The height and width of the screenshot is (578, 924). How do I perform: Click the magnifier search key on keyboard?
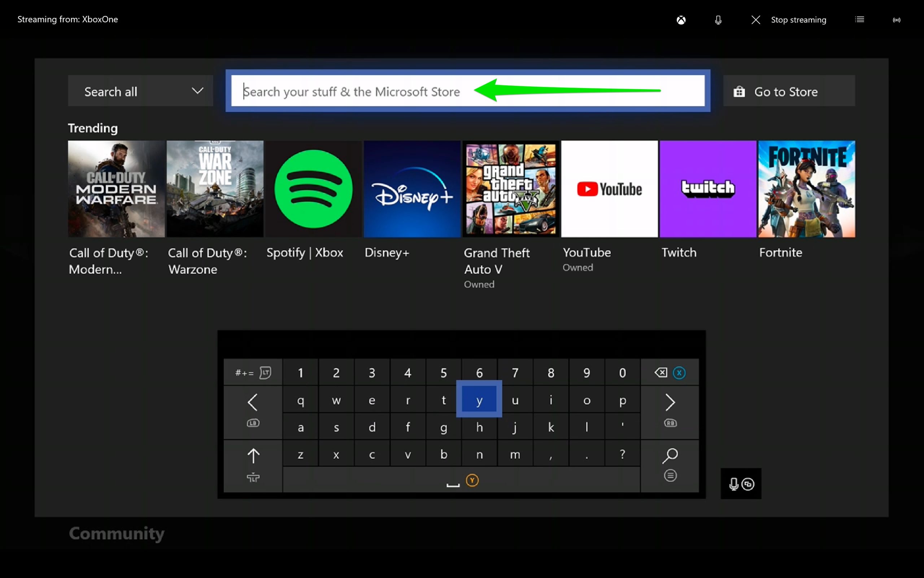pos(670,466)
